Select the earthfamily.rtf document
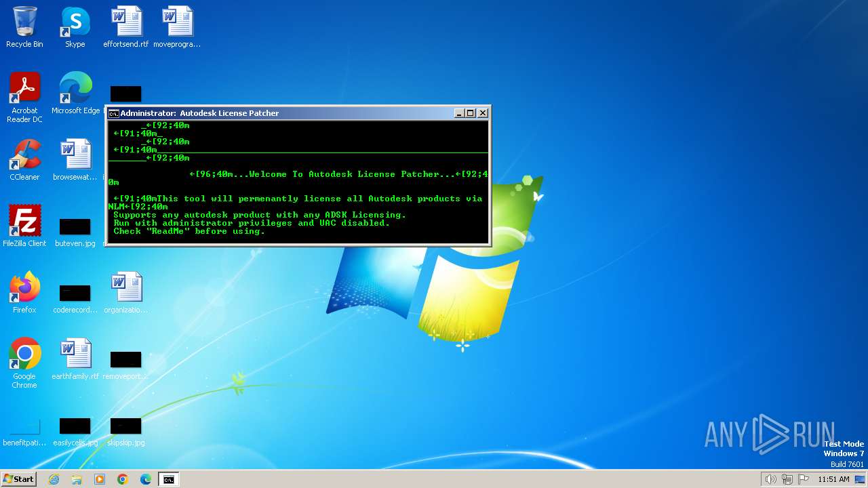This screenshot has width=868, height=488. 75,359
